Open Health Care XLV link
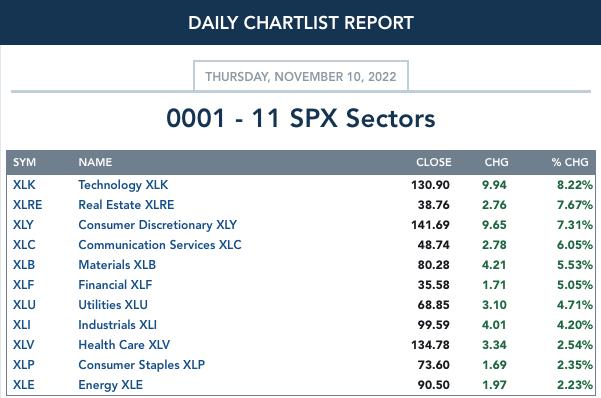The height and width of the screenshot is (398, 601). [x=124, y=344]
